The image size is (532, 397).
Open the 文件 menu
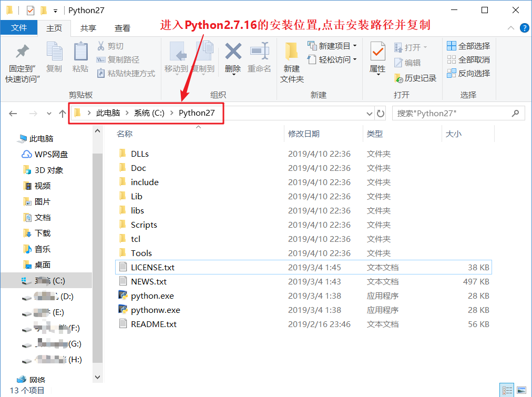pos(19,28)
